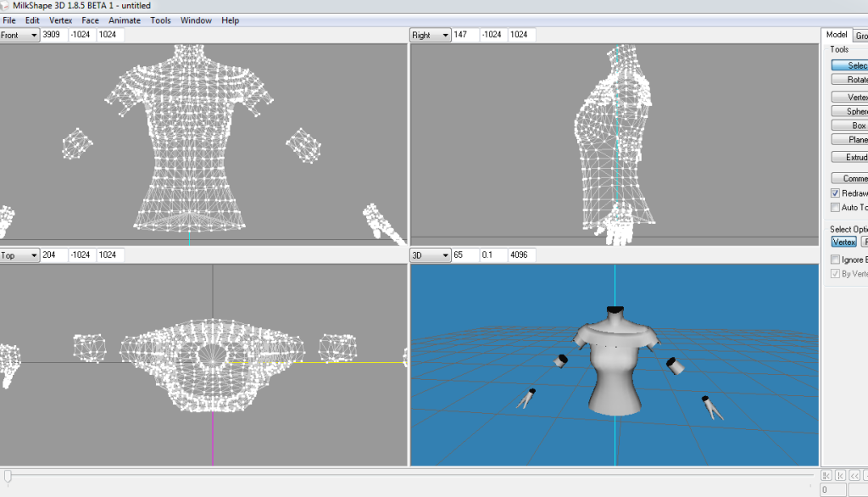The height and width of the screenshot is (497, 868).
Task: Open the Animate menu
Action: [x=125, y=20]
